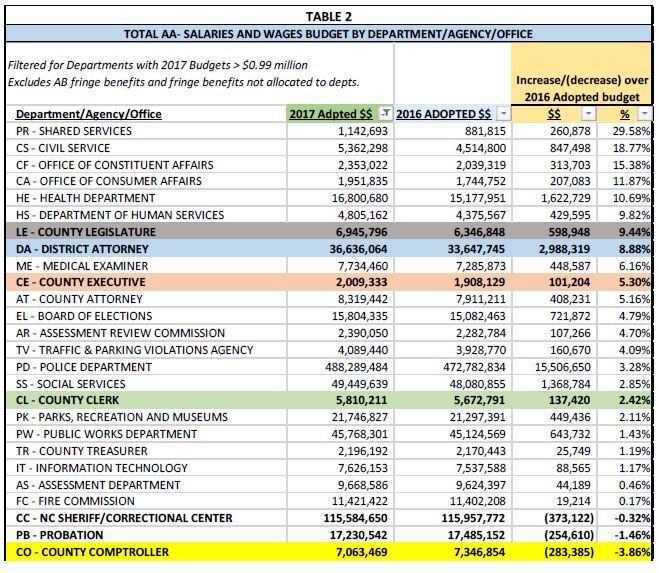Select cell HS - DEPARTMENT OF HUMAN SERVICES

147,215
